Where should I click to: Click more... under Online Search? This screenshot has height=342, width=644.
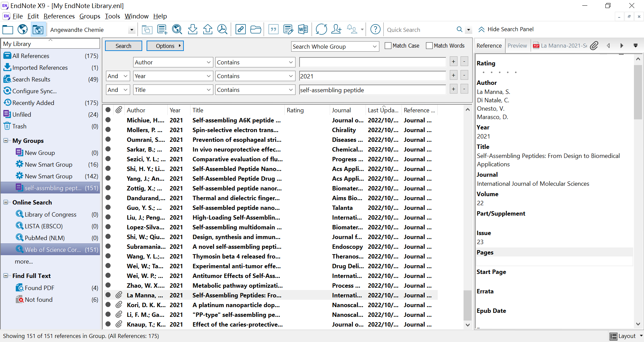(24, 261)
